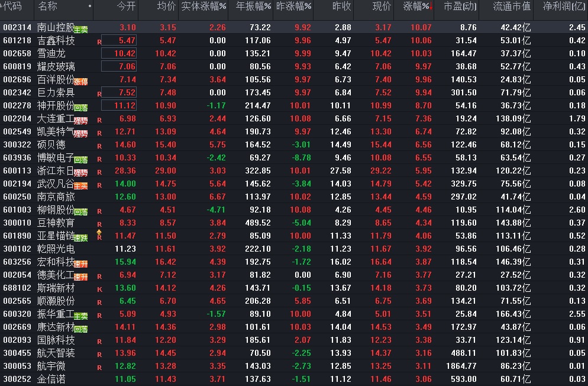
Task: Click the 速升 tag beside 德美化工
Action: click(80, 278)
